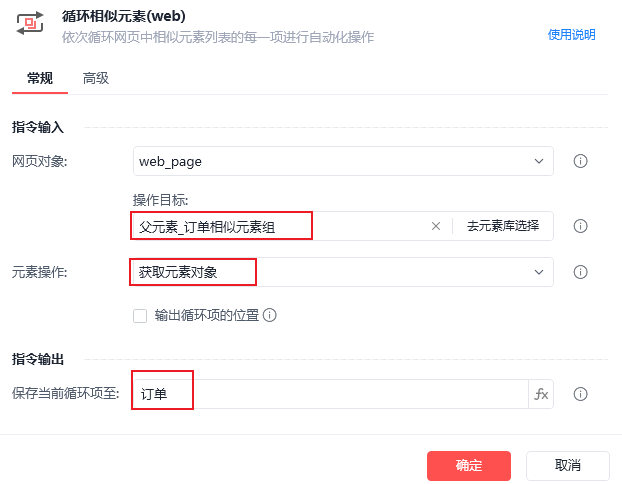Expand the 获取元素对象 dropdown arrow
This screenshot has width=622, height=484.
pyautogui.click(x=539, y=272)
